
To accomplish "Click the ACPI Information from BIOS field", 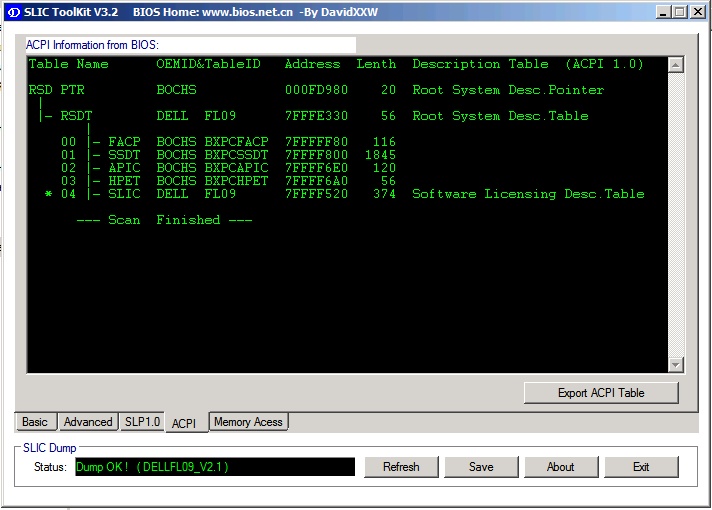I will (x=191, y=45).
